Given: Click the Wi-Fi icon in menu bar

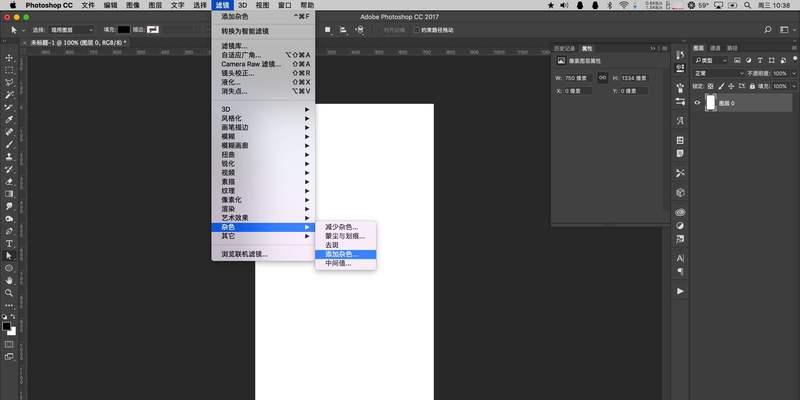Looking at the screenshot, I should point(624,5).
